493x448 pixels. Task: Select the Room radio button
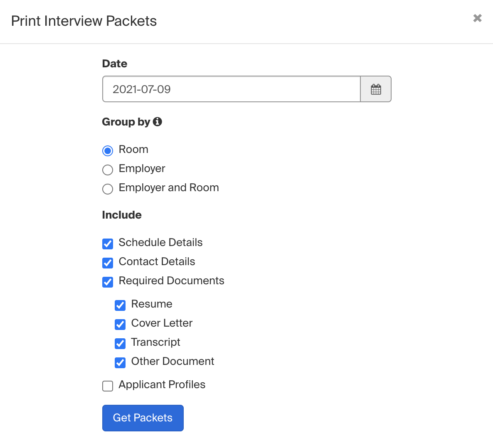pos(108,150)
